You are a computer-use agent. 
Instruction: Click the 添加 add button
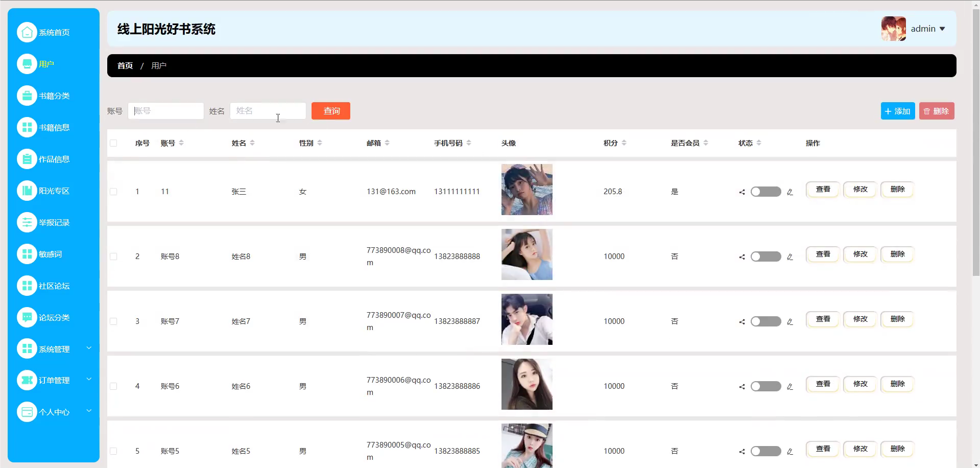pyautogui.click(x=898, y=111)
